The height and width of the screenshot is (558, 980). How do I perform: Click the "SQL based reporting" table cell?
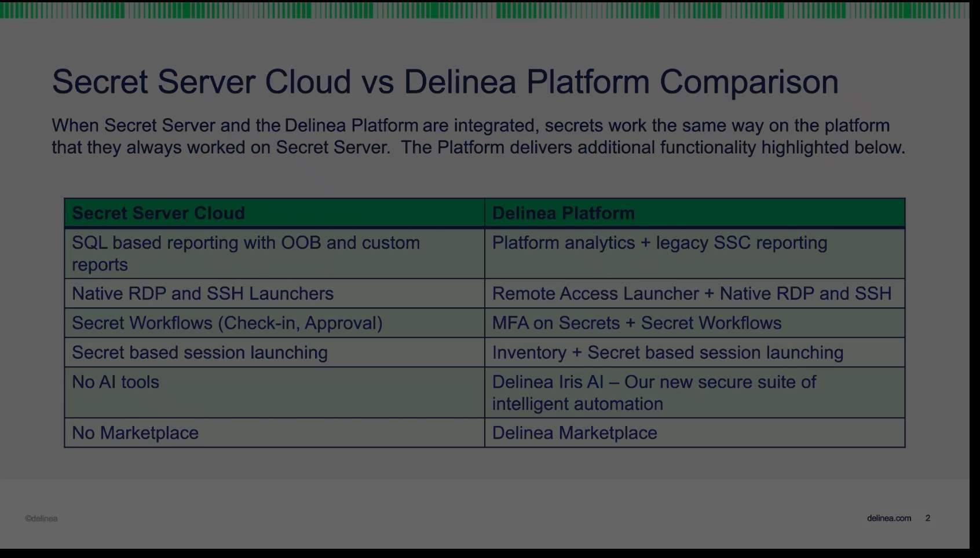[x=246, y=254]
